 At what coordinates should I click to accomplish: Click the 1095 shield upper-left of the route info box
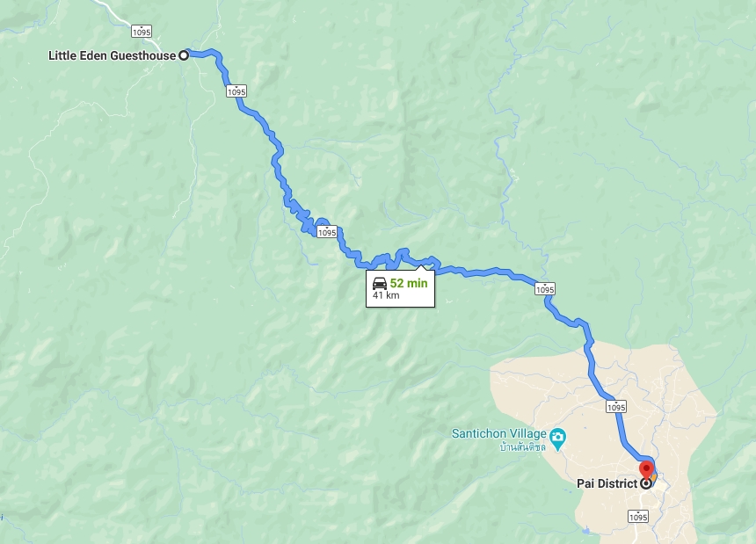(327, 232)
